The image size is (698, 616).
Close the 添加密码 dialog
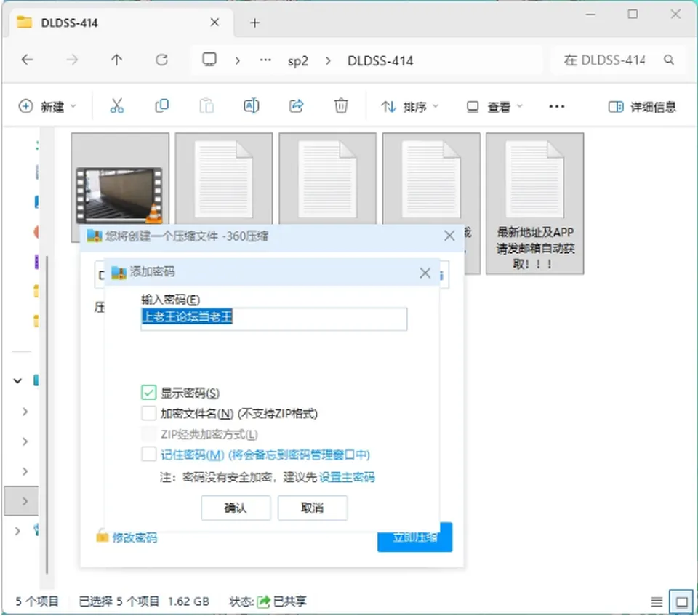click(425, 273)
